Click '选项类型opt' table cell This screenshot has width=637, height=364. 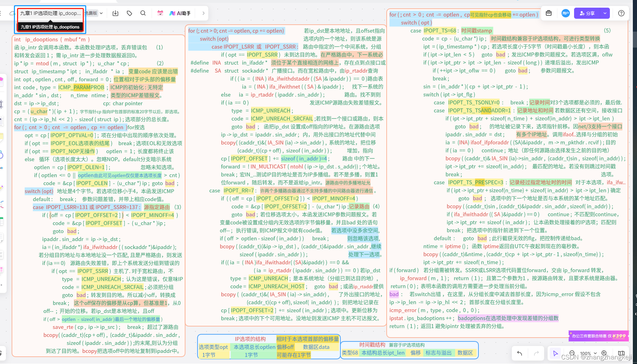(213, 347)
